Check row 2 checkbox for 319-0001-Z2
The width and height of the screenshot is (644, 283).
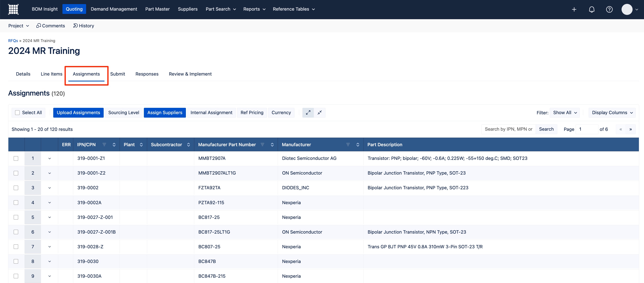coord(16,173)
